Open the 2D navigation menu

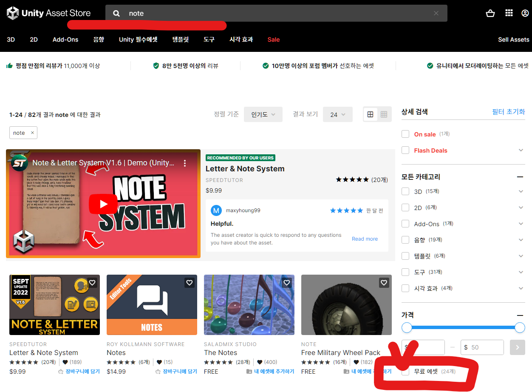34,40
